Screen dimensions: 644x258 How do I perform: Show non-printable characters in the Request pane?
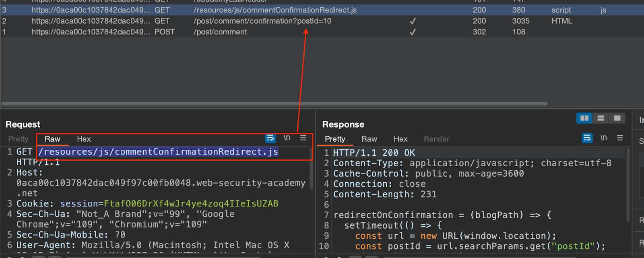pos(287,138)
